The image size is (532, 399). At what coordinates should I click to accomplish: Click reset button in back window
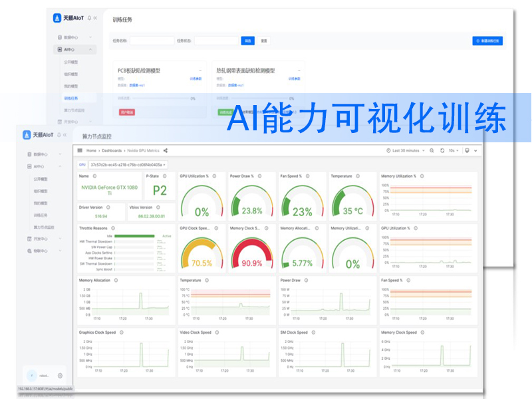[x=263, y=41]
